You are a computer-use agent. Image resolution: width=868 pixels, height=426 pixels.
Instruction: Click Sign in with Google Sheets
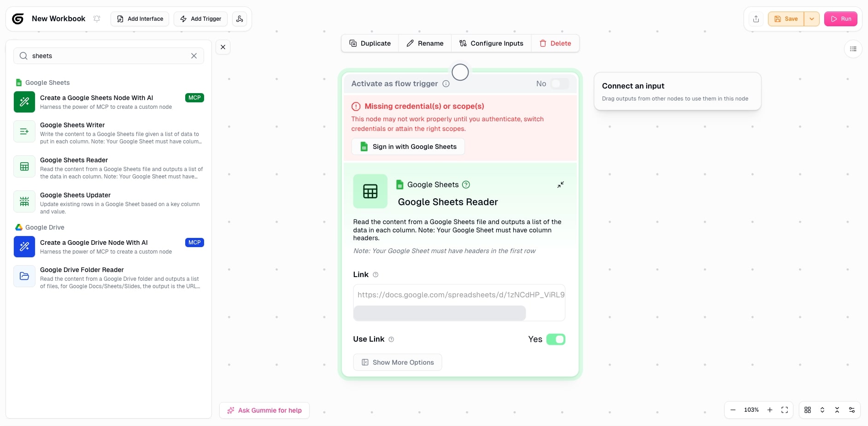click(408, 147)
